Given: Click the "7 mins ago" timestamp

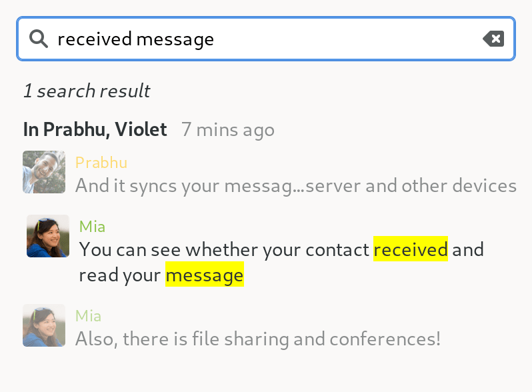Looking at the screenshot, I should 227,129.
